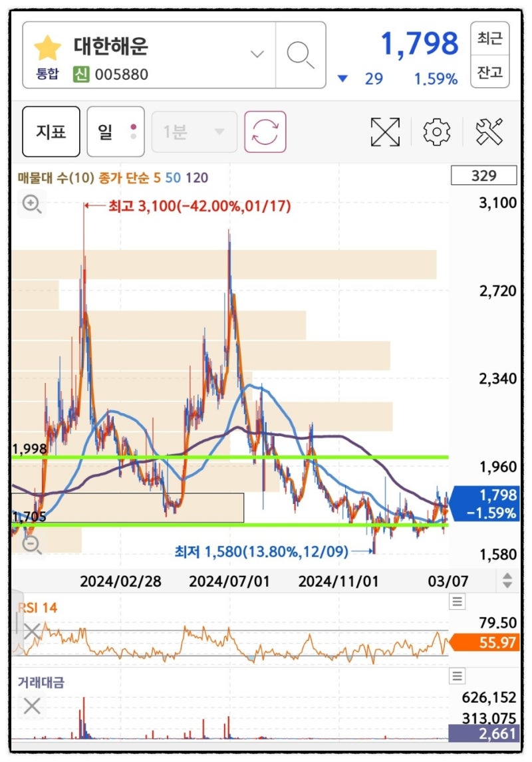Select the 일 daily period button
This screenshot has height=762, width=532.
(x=116, y=132)
